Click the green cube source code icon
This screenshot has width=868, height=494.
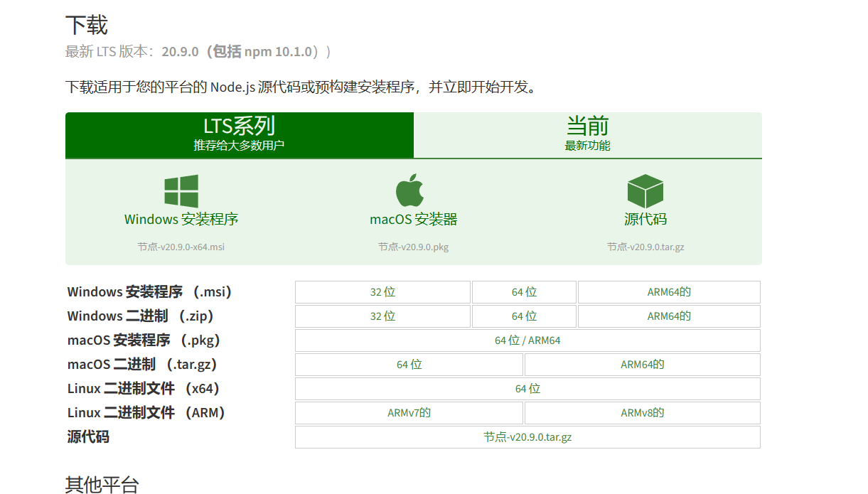(x=645, y=191)
